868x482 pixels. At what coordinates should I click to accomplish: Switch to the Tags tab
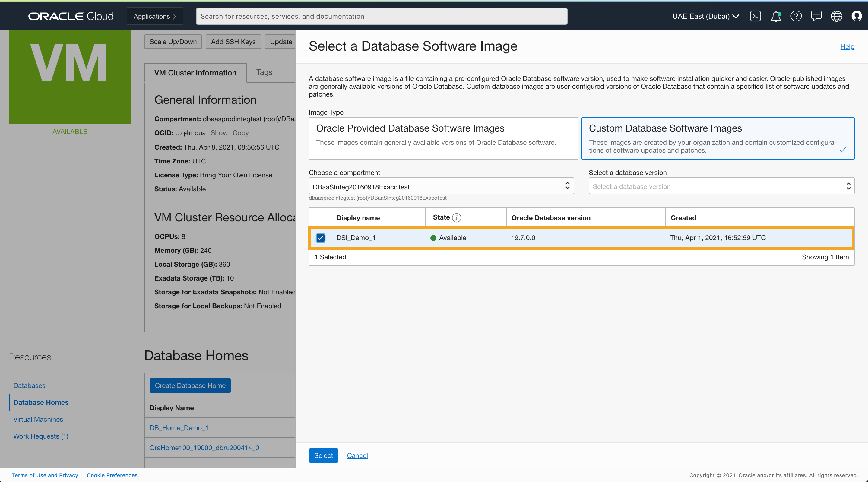[264, 72]
